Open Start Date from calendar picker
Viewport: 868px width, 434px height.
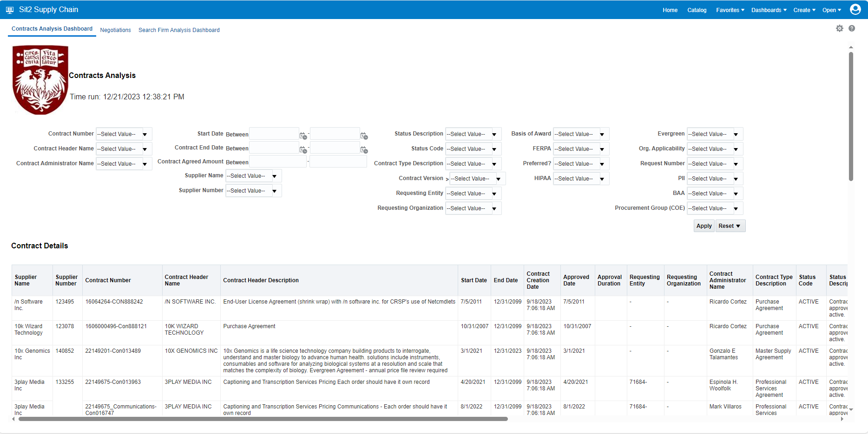303,136
